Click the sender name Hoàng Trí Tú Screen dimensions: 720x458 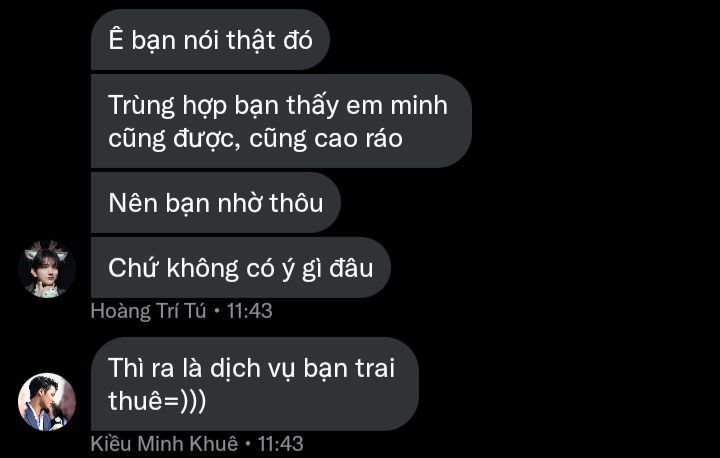(x=148, y=311)
